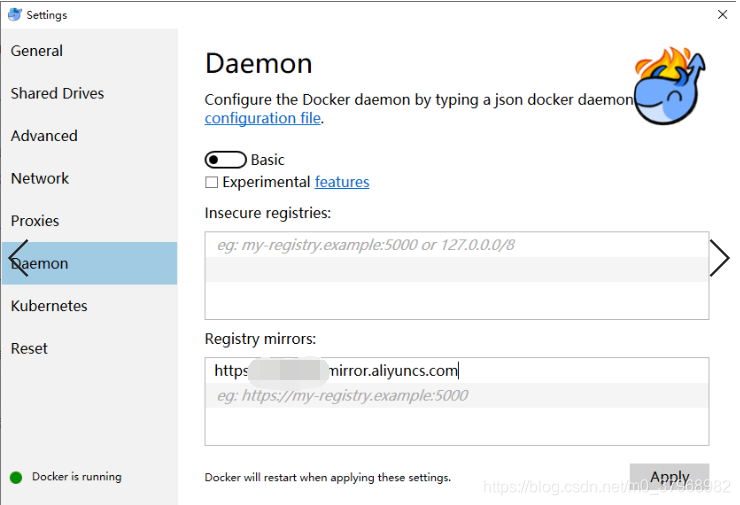
Task: Open the configuration file link
Action: 262,118
